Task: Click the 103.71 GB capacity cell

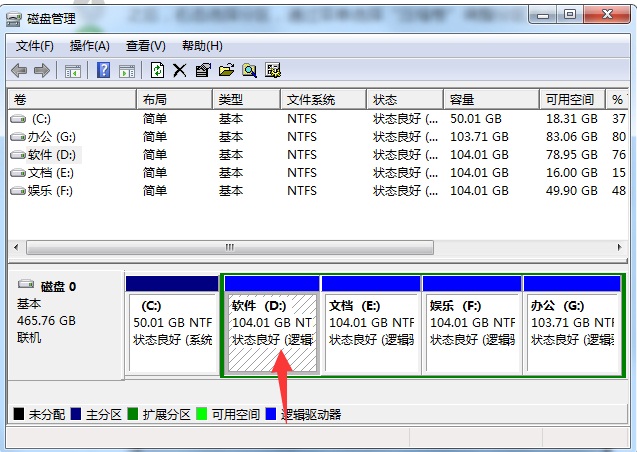Action: coord(479,137)
